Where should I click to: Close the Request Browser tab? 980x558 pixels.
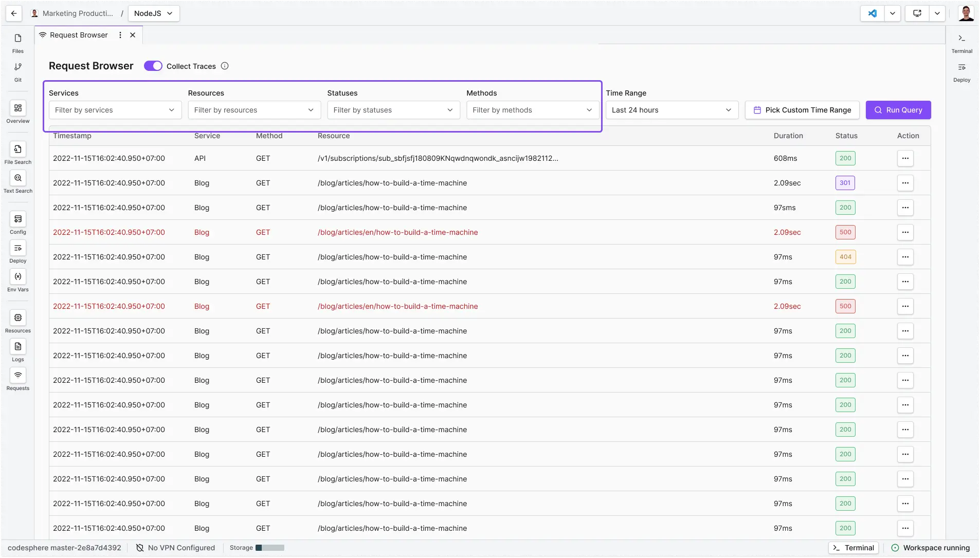(x=133, y=35)
